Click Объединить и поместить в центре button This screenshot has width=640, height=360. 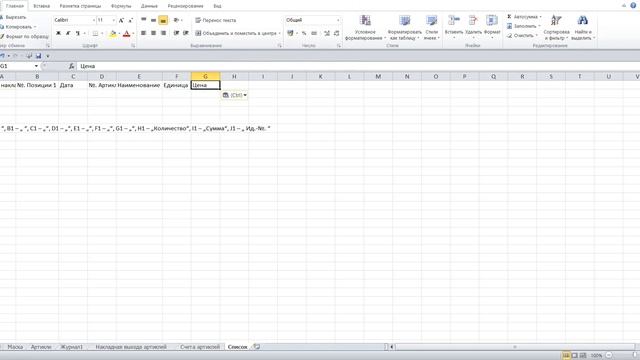(x=236, y=33)
